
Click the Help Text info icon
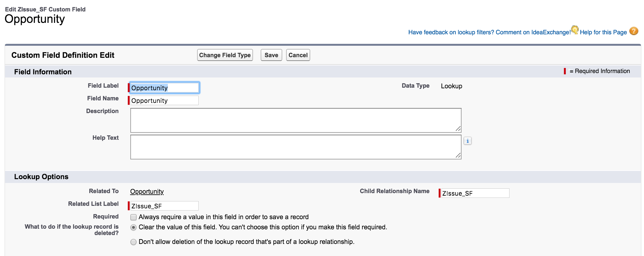click(467, 141)
